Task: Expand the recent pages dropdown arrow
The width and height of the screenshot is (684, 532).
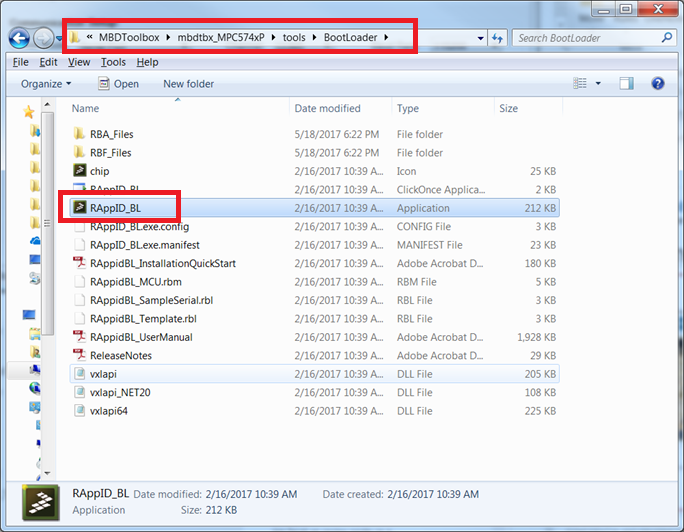Action: pyautogui.click(x=59, y=38)
